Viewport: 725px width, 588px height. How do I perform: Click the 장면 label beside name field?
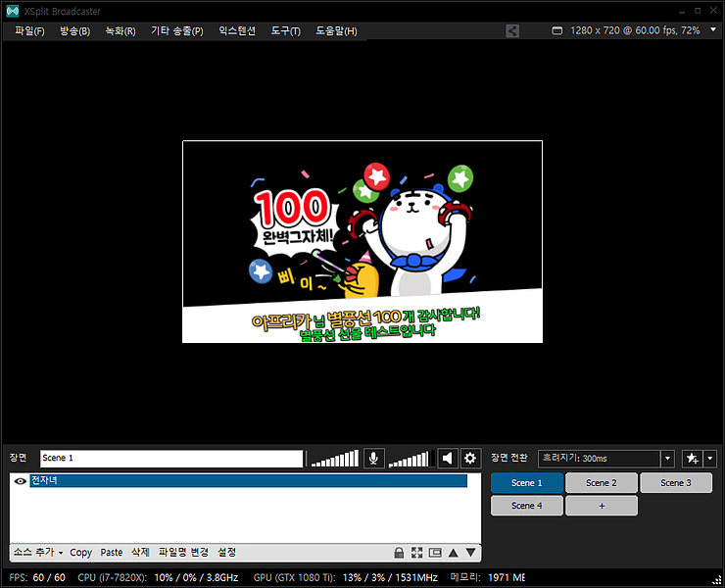[18, 458]
